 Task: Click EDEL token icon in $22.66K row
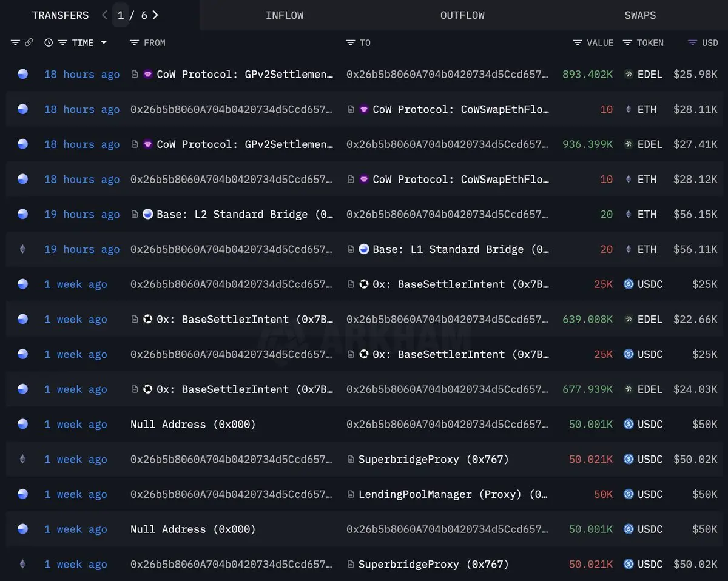point(629,319)
